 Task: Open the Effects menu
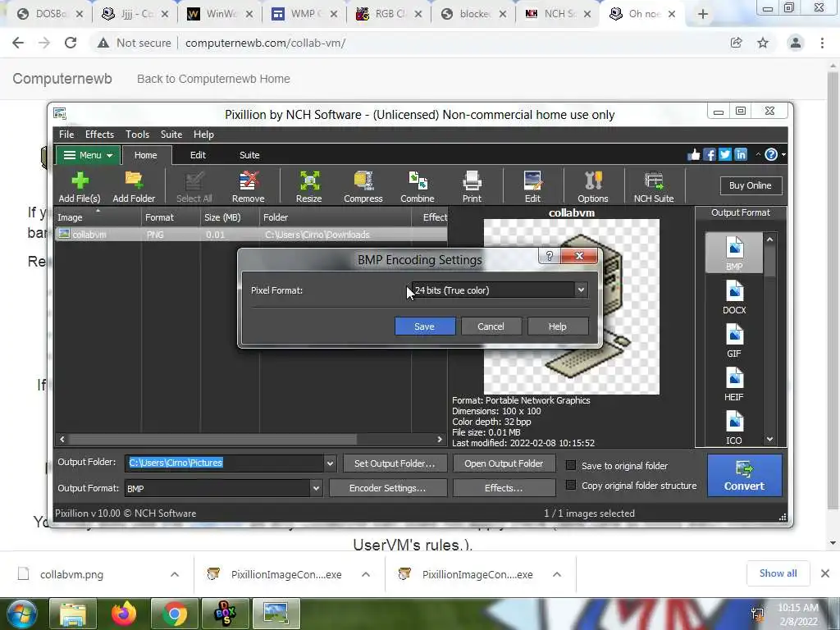[99, 135]
